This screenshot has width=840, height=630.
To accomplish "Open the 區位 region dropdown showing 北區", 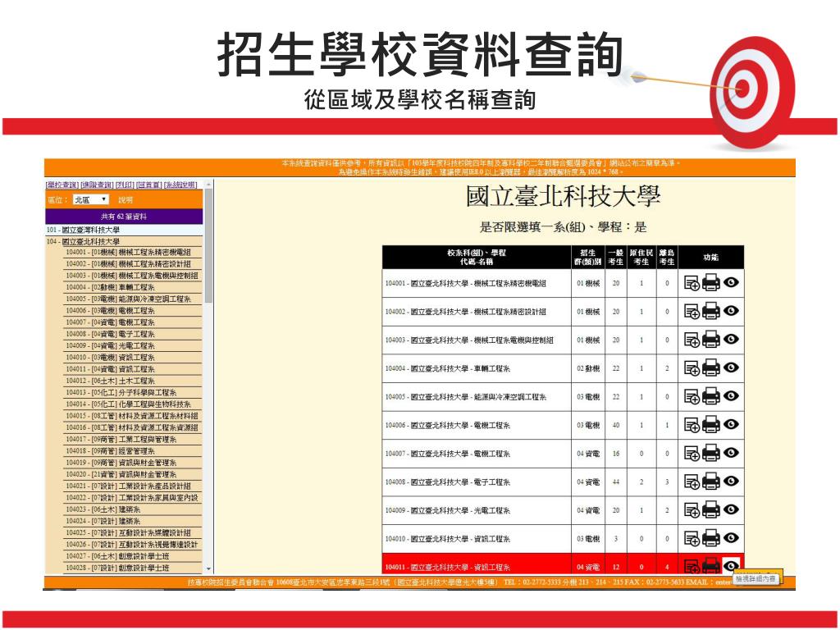I will click(x=90, y=199).
